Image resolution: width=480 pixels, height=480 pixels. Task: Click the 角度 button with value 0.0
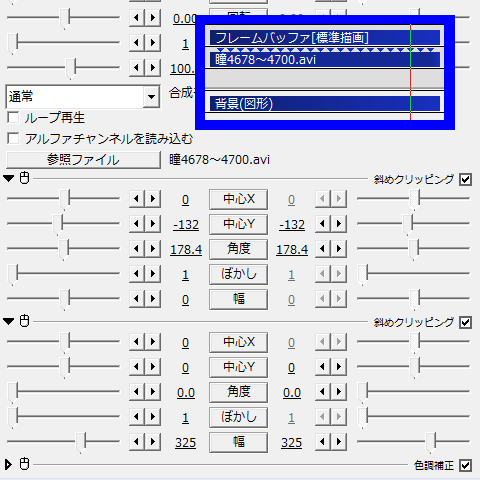[x=238, y=392]
